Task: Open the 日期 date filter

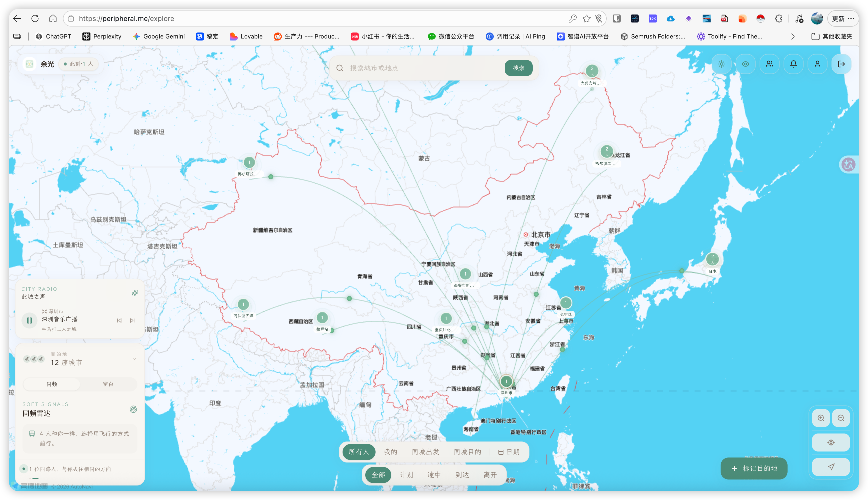Action: (x=509, y=452)
